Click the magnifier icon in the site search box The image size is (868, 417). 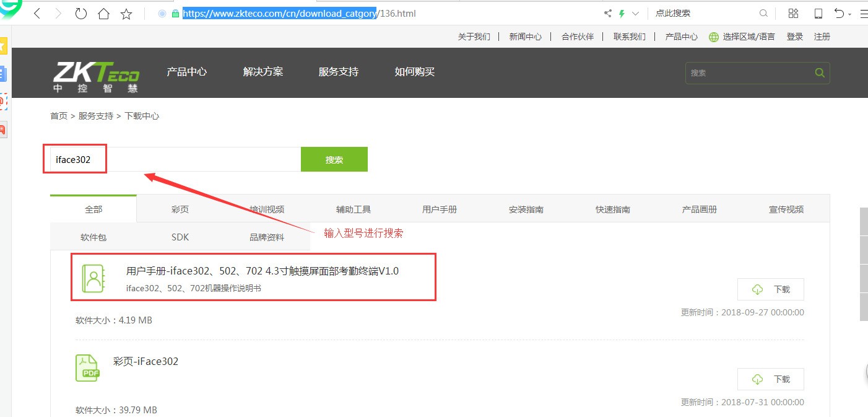[x=820, y=72]
